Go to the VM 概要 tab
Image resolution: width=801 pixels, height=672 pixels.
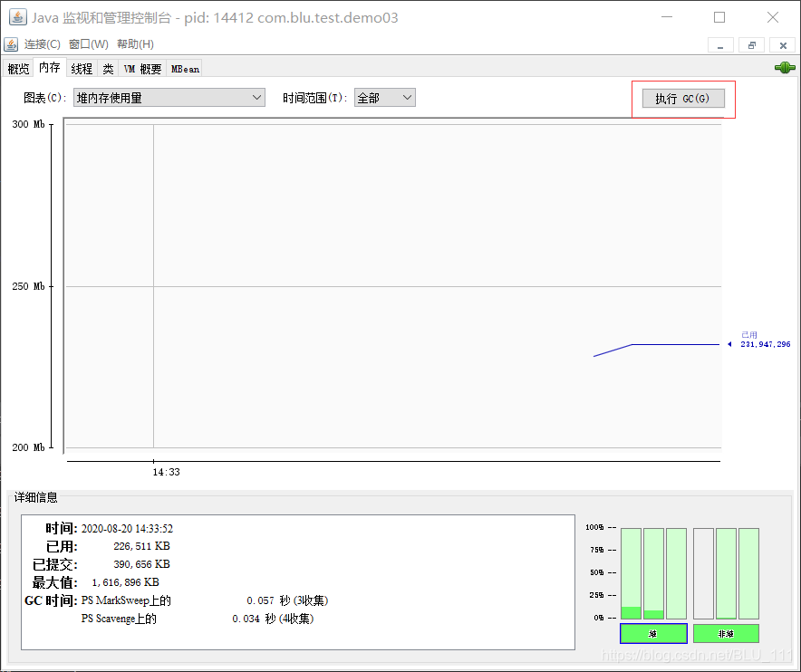click(142, 69)
